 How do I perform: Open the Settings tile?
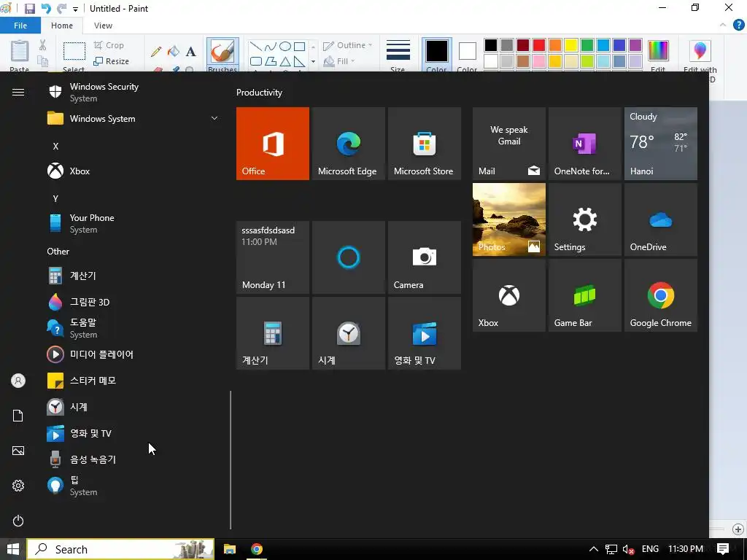(584, 219)
